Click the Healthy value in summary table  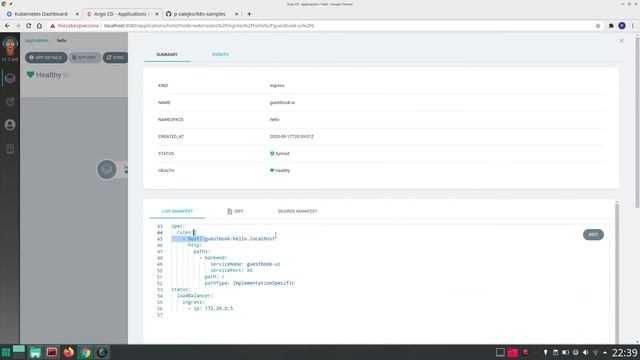pos(280,171)
